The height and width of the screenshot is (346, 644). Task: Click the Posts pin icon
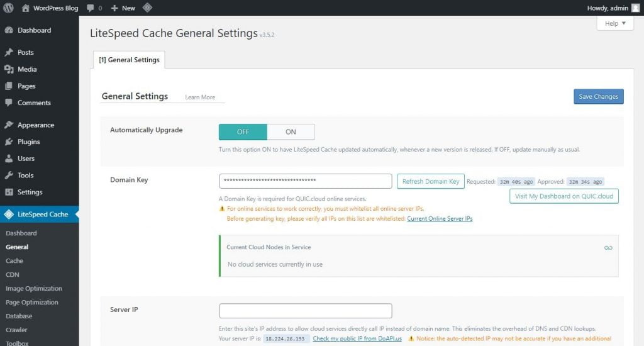click(9, 52)
